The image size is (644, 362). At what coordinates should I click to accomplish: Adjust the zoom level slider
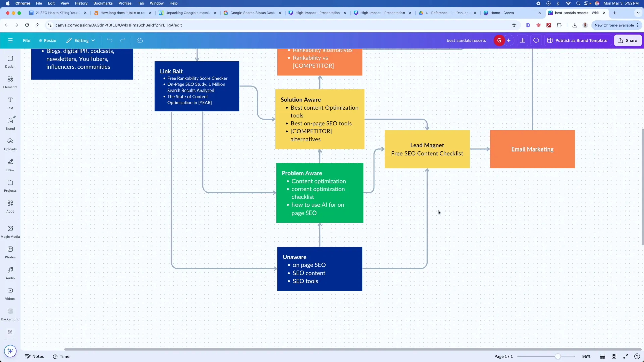point(558,356)
